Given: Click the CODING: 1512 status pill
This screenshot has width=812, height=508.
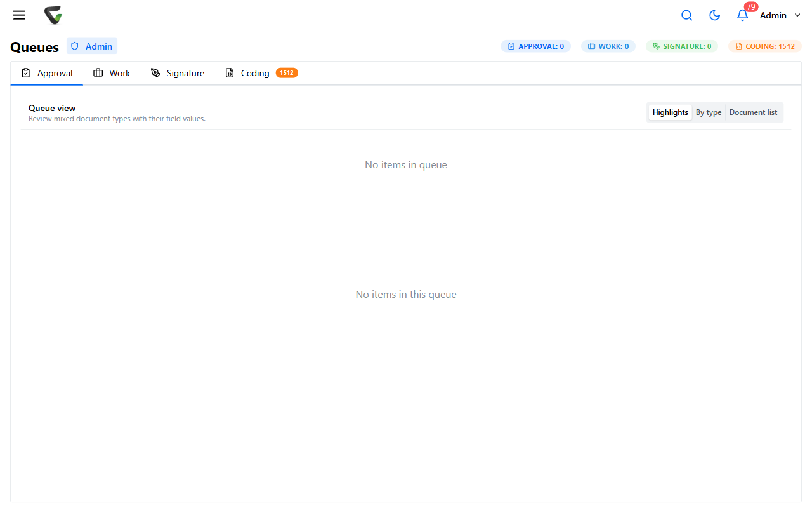Looking at the screenshot, I should pos(765,46).
